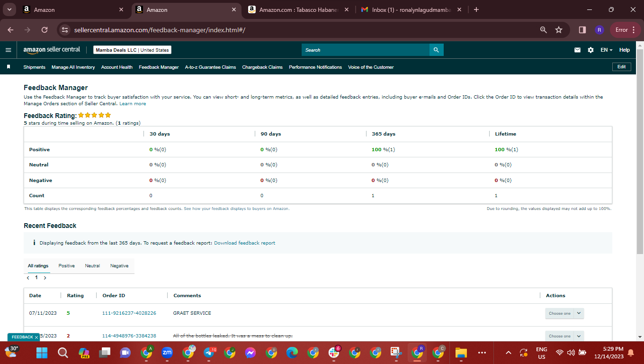Click the Amazon Seller Central logo

52,50
